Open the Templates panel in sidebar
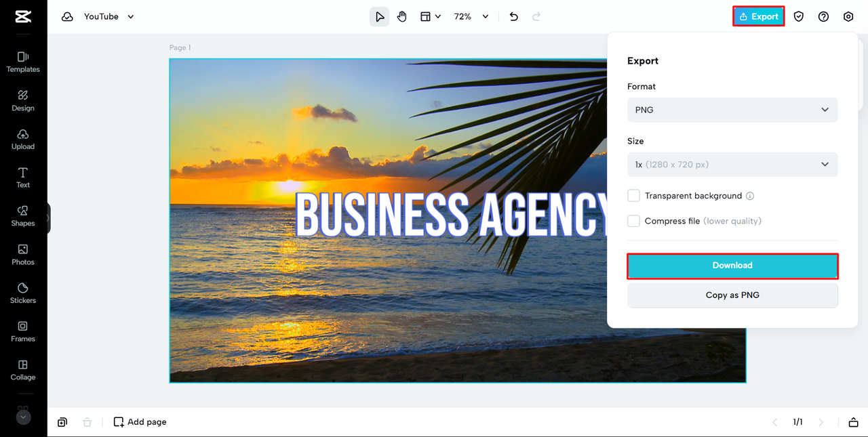Screen dimensions: 868x437 click(23, 62)
